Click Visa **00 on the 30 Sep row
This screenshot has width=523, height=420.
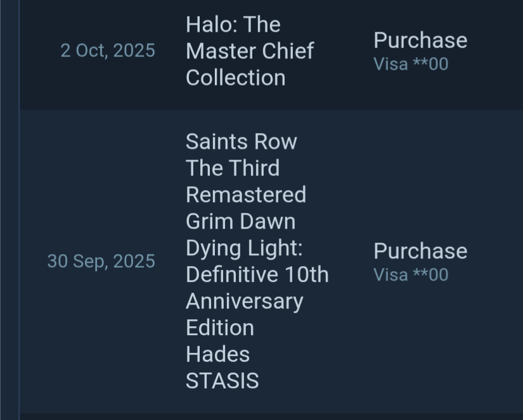(x=411, y=275)
